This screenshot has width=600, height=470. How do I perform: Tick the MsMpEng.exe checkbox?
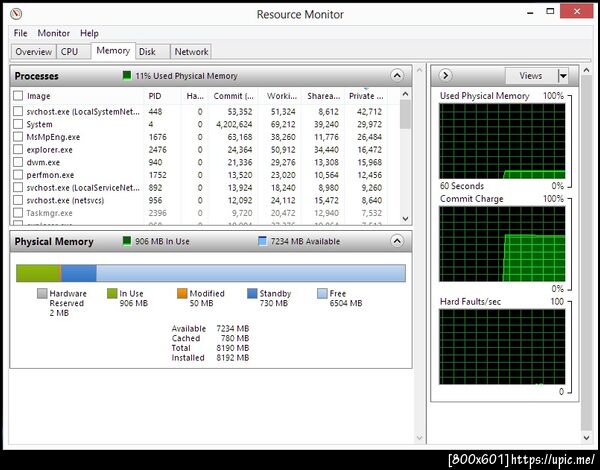(x=18, y=137)
